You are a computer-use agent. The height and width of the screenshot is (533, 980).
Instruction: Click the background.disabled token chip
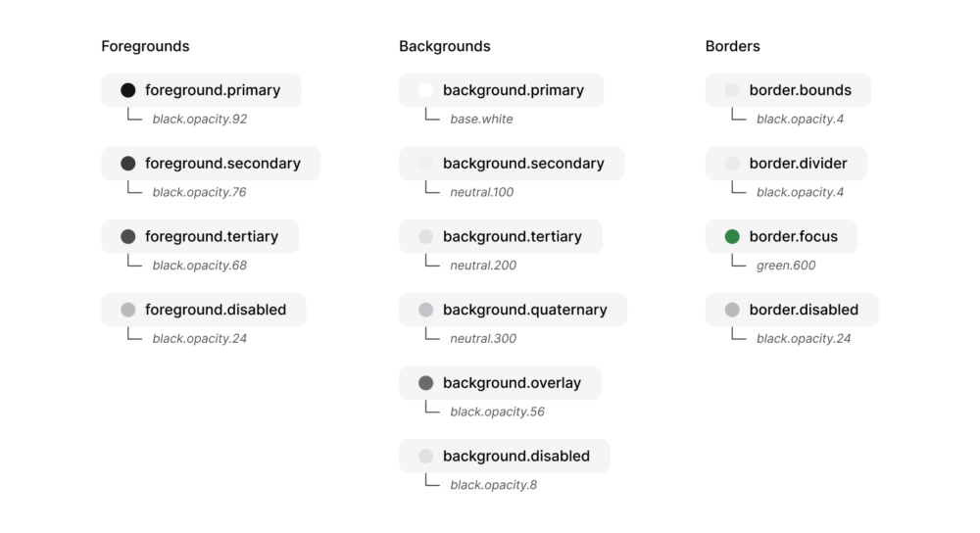(505, 456)
